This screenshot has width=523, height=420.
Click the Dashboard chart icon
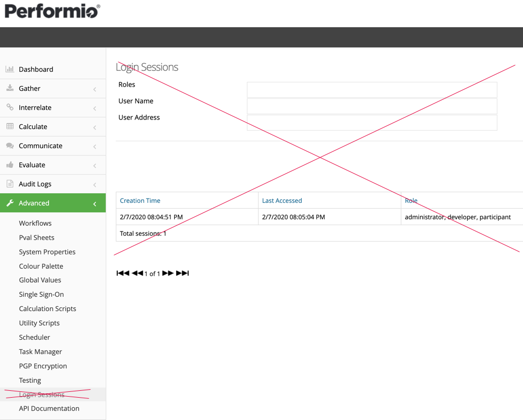pyautogui.click(x=10, y=69)
